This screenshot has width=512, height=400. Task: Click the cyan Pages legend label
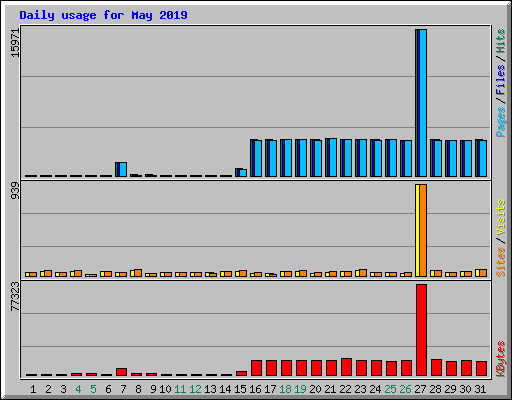click(x=501, y=122)
